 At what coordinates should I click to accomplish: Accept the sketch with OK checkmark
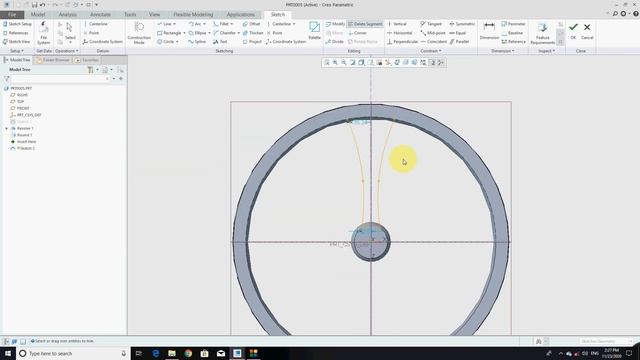pyautogui.click(x=573, y=31)
